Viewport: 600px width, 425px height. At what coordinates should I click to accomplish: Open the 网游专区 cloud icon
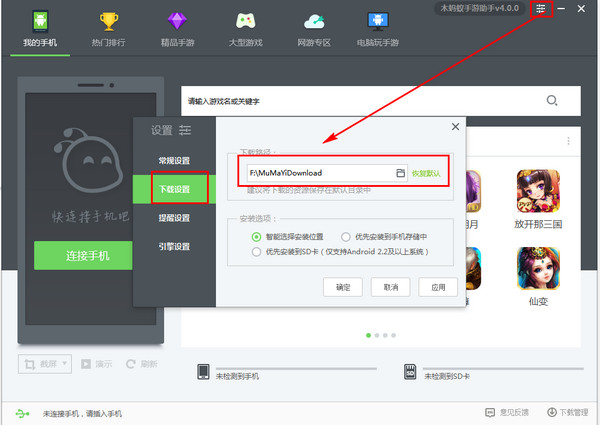pos(314,20)
